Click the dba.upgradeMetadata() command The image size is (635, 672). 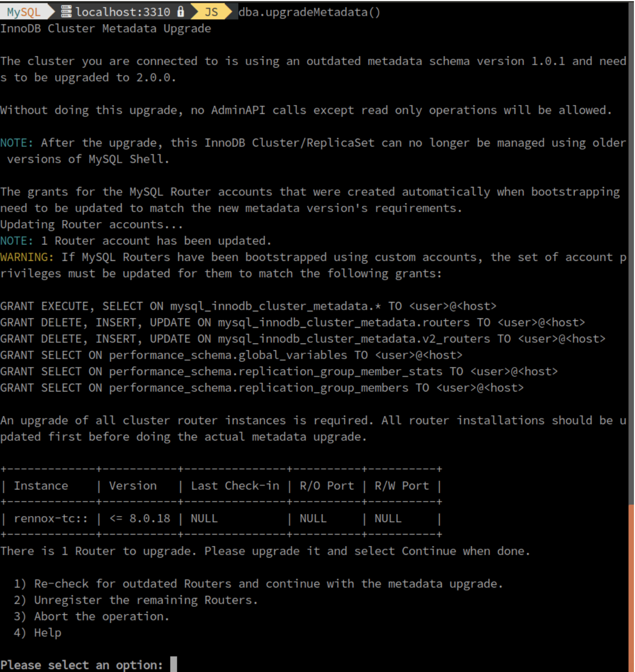(309, 12)
